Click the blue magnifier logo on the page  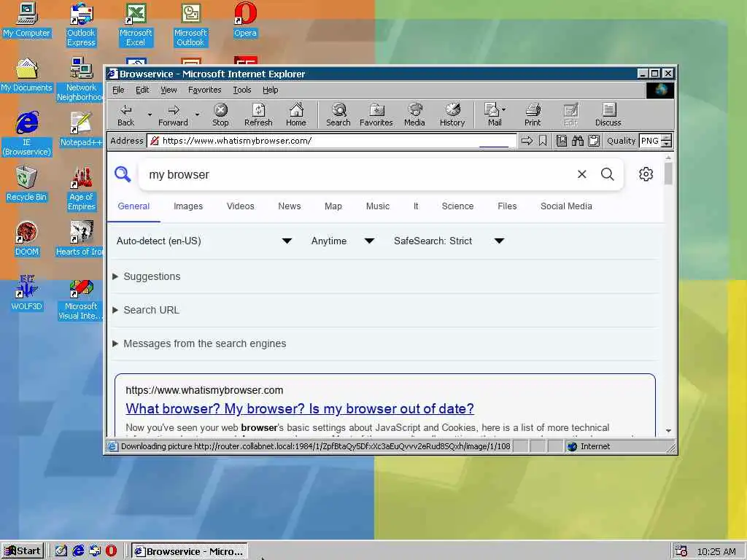123,174
